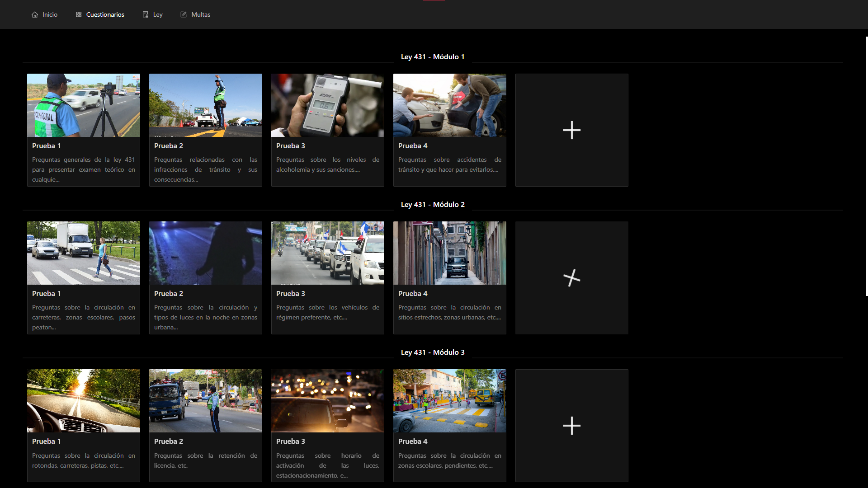Open Módulo 1 Prueba 3 alcoholemia title
Screen dimensions: 868x488
290,145
